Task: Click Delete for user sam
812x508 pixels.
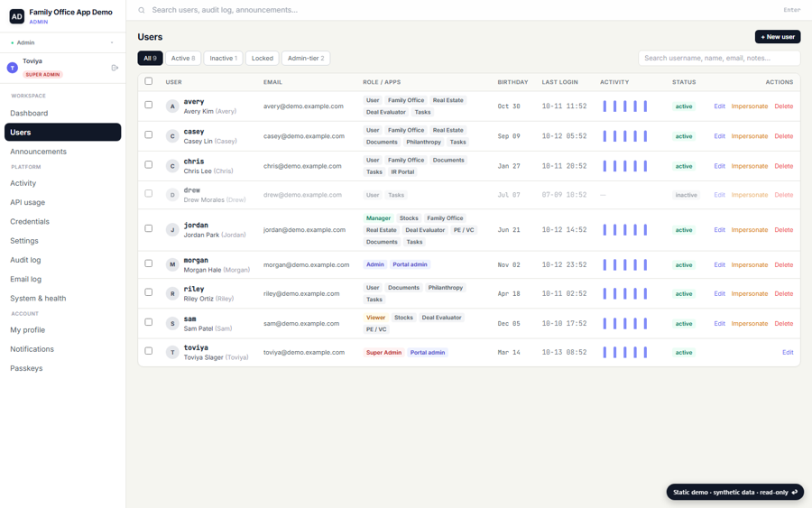Action: pos(783,324)
